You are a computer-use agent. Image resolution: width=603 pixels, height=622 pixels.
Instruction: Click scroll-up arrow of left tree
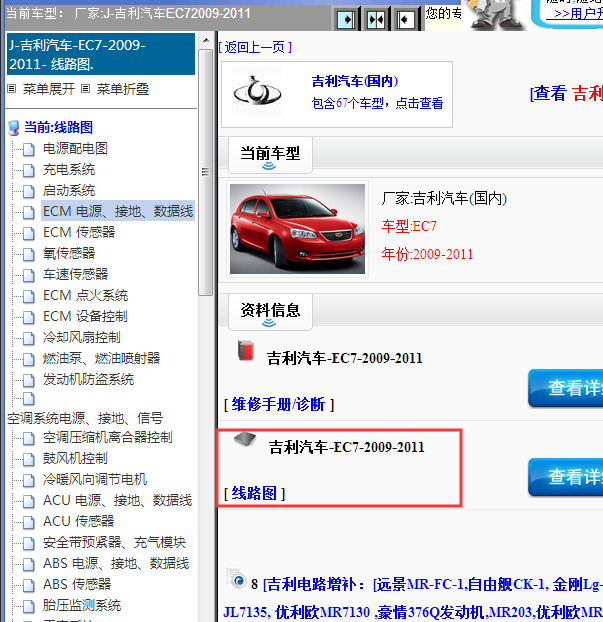pyautogui.click(x=206, y=40)
